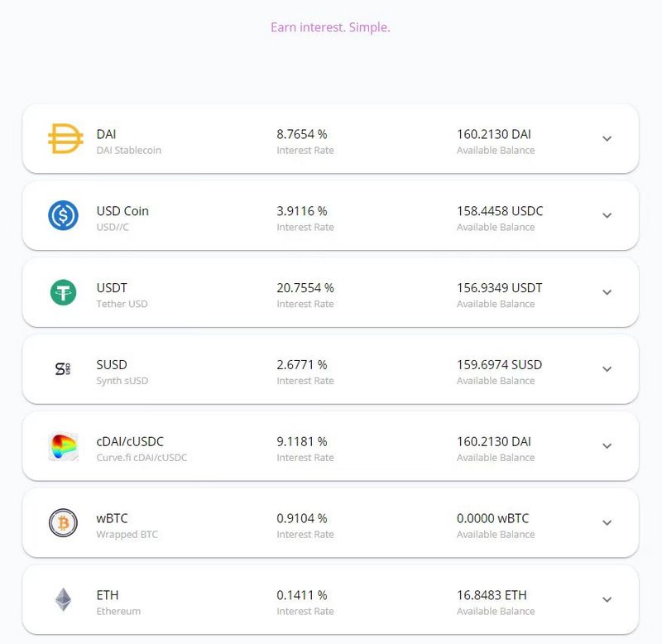
Task: Select the USDT asset card row
Action: [x=331, y=292]
